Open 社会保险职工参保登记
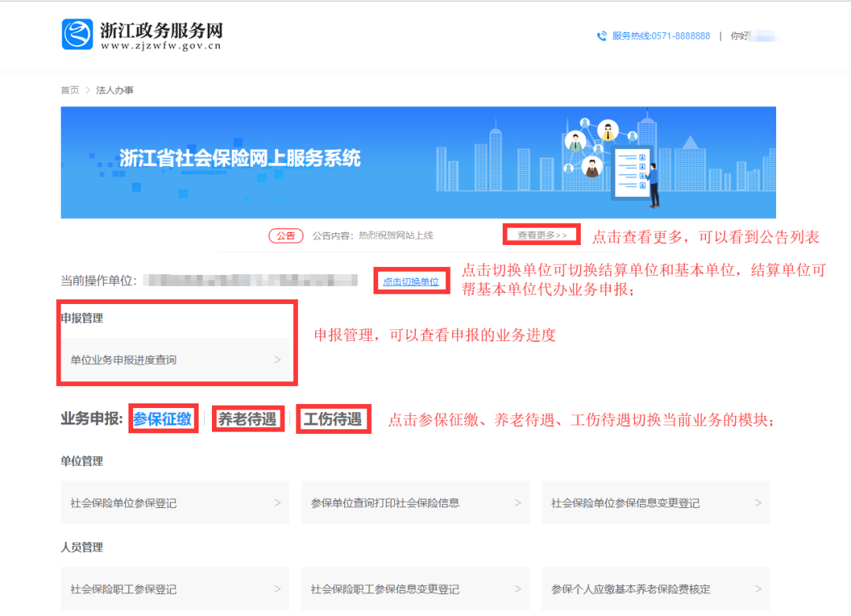The width and height of the screenshot is (851, 616). [x=175, y=589]
